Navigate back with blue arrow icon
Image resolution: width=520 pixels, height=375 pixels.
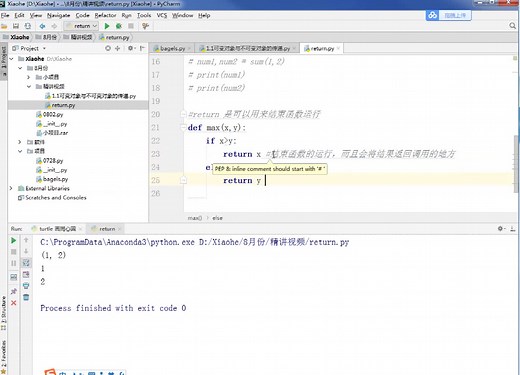point(42,26)
